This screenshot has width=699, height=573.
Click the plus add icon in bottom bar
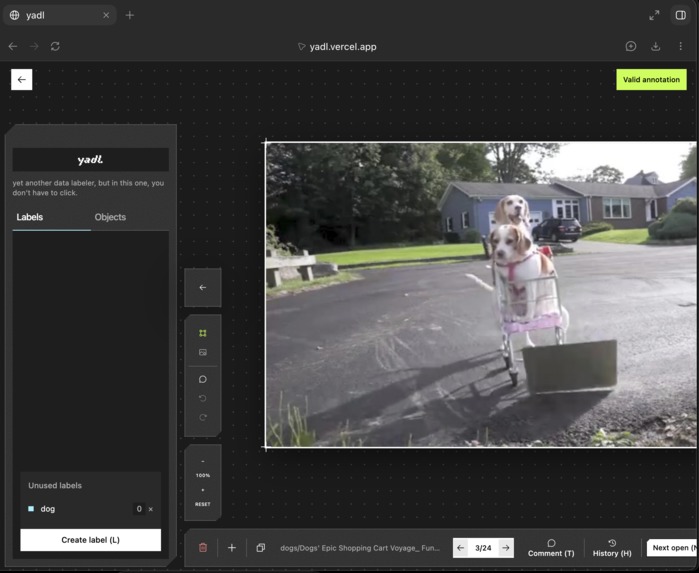tap(232, 548)
